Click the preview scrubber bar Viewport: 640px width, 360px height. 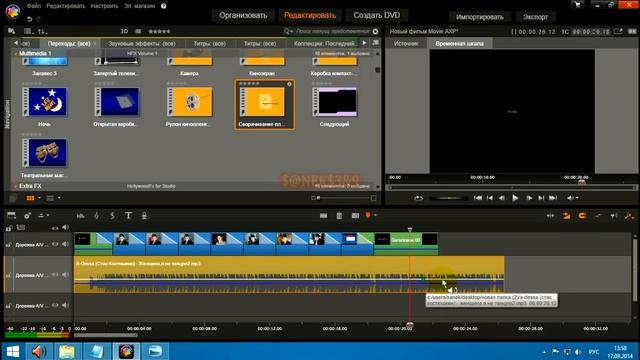tap(512, 187)
